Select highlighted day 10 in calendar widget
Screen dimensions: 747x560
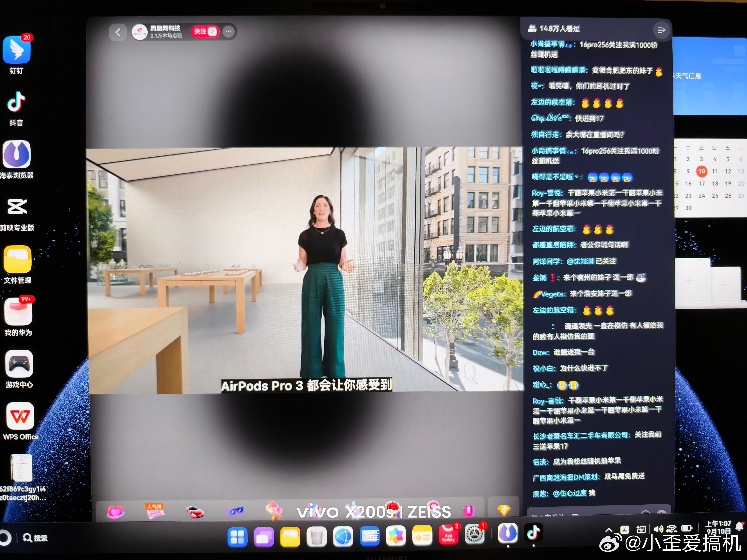pos(701,171)
